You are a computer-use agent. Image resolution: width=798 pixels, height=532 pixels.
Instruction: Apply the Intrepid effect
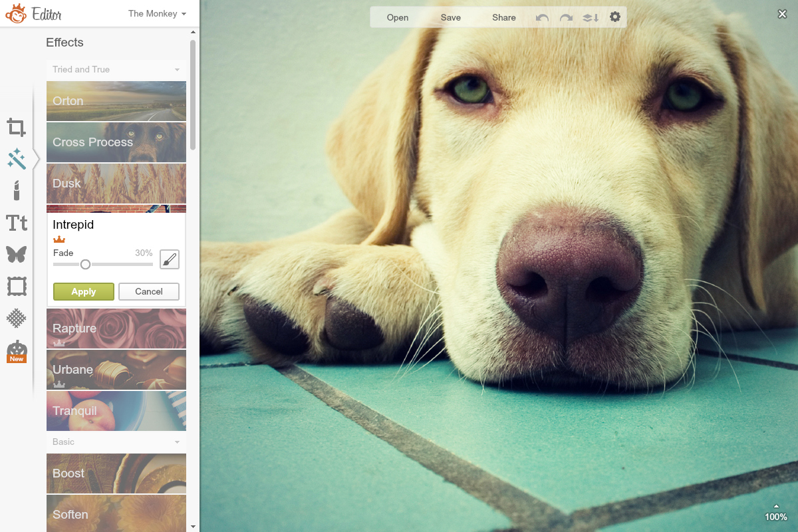[84, 292]
